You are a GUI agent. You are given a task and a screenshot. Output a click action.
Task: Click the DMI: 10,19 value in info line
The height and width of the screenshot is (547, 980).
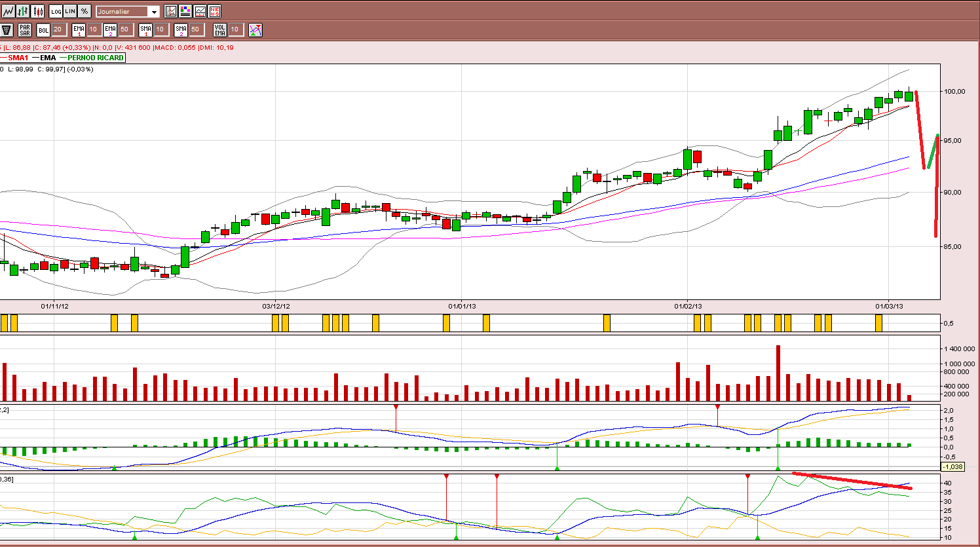pyautogui.click(x=216, y=47)
